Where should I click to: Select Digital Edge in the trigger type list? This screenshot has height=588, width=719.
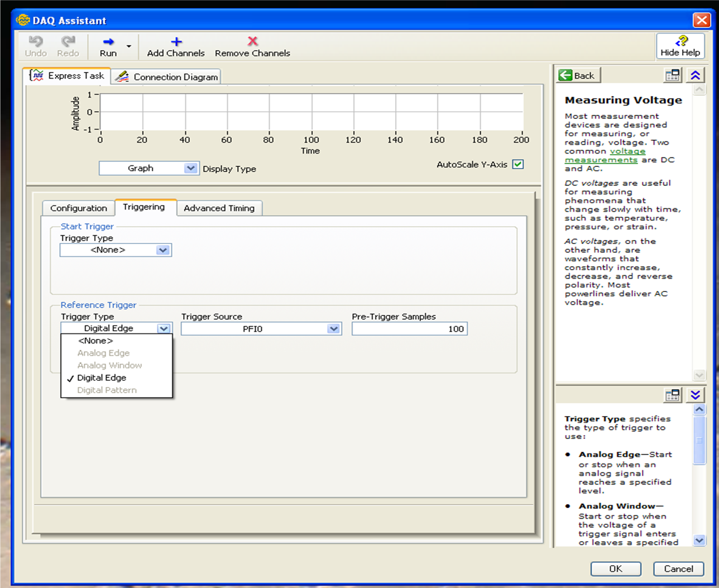[102, 377]
